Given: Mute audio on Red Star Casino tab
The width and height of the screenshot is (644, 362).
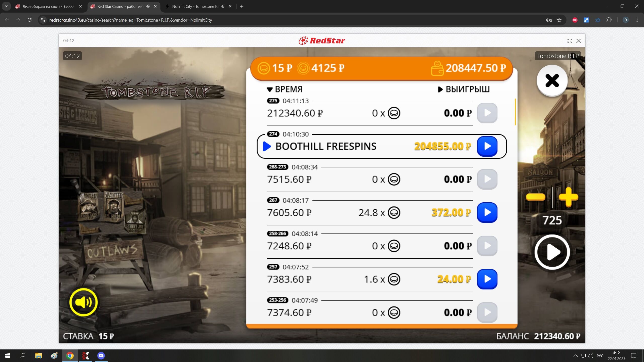Looking at the screenshot, I should click(148, 6).
